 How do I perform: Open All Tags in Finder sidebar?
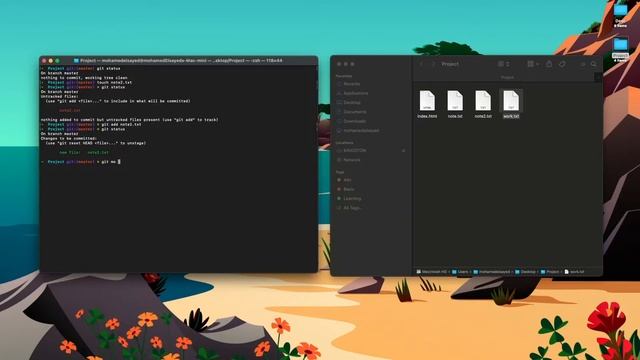[x=349, y=208]
